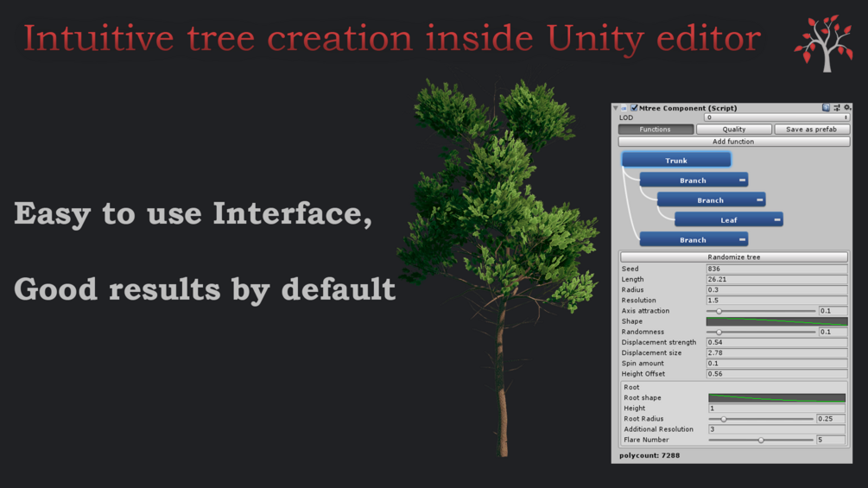Click the Flare Number numeric value box

(x=831, y=440)
